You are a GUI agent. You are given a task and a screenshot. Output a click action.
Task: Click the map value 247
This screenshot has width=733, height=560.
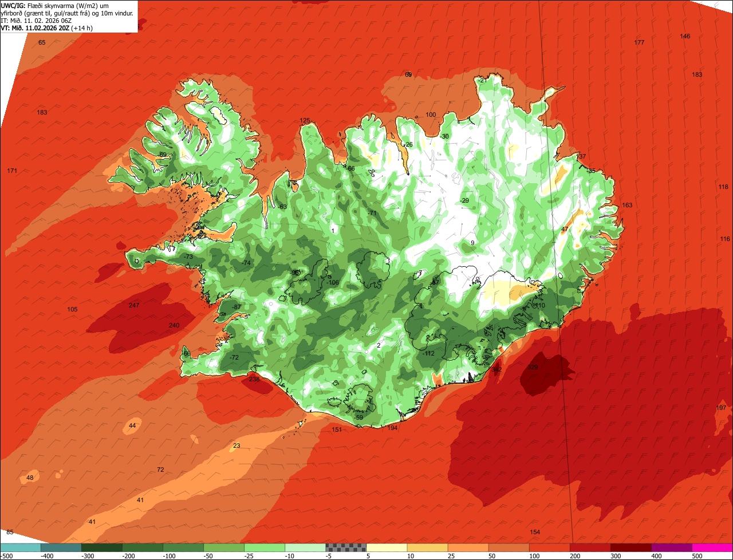[134, 305]
